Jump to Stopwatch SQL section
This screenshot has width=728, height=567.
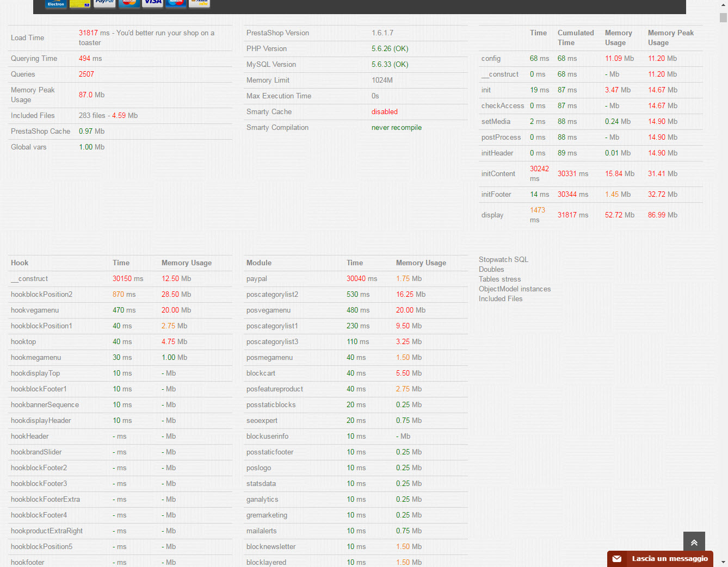[503, 260]
